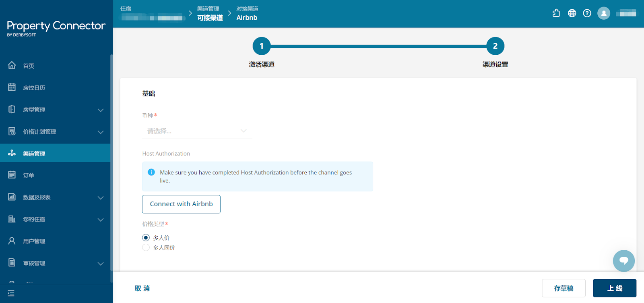Click step 1 激活渠道 circle

pos(262,46)
